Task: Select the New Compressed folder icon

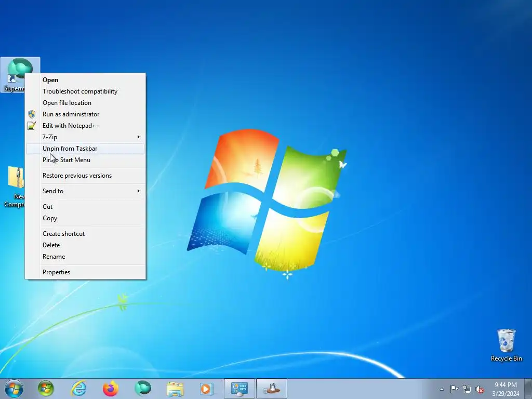Action: (x=14, y=187)
